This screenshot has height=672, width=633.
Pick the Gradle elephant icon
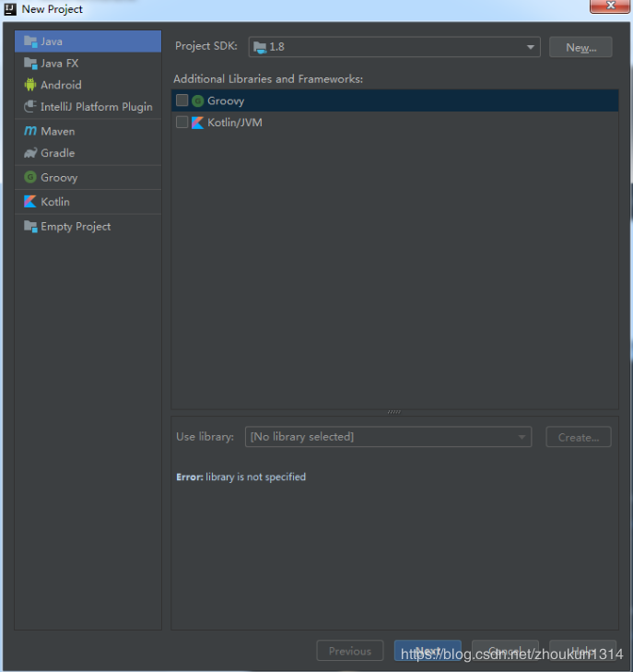click(30, 153)
